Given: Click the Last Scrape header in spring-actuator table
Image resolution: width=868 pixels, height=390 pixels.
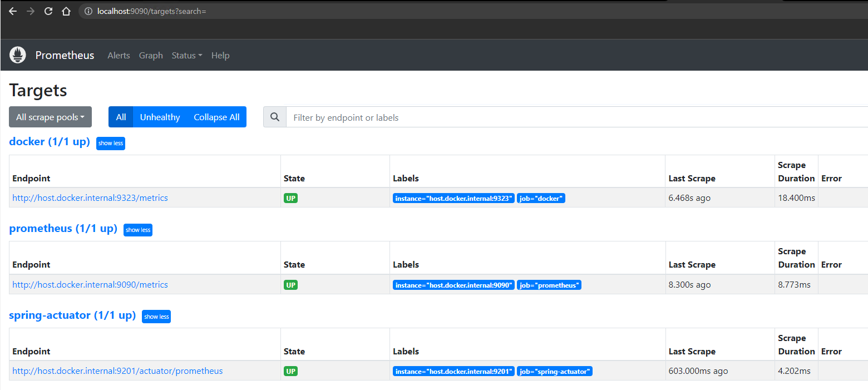Looking at the screenshot, I should [x=692, y=351].
